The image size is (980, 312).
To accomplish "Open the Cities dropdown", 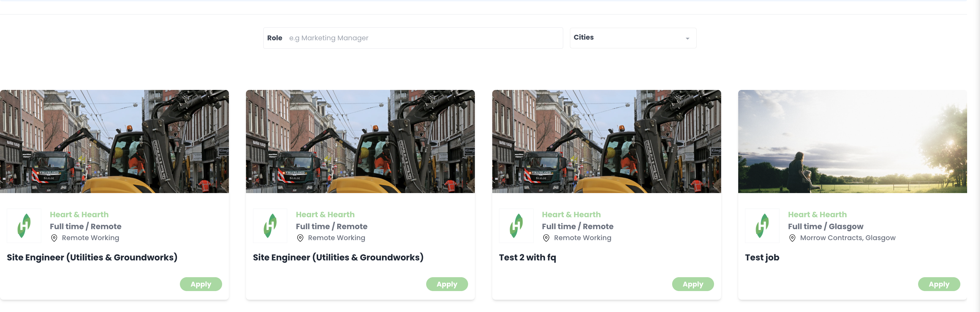I will 633,38.
